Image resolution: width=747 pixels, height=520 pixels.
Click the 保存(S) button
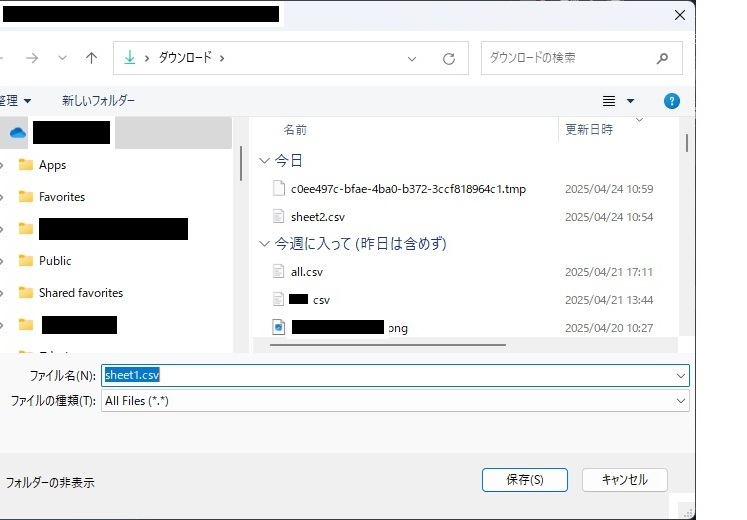pos(525,480)
